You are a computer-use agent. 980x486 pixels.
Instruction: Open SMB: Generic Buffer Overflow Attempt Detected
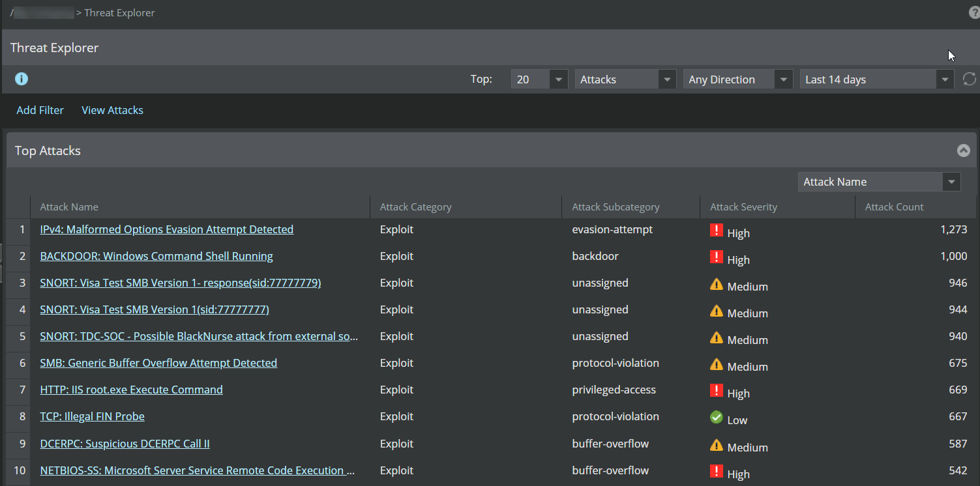coord(158,363)
